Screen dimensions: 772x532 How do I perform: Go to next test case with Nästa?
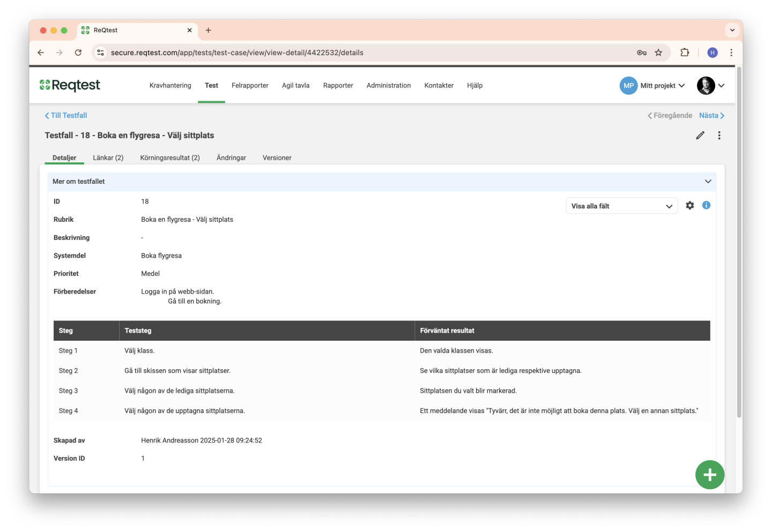coord(711,116)
